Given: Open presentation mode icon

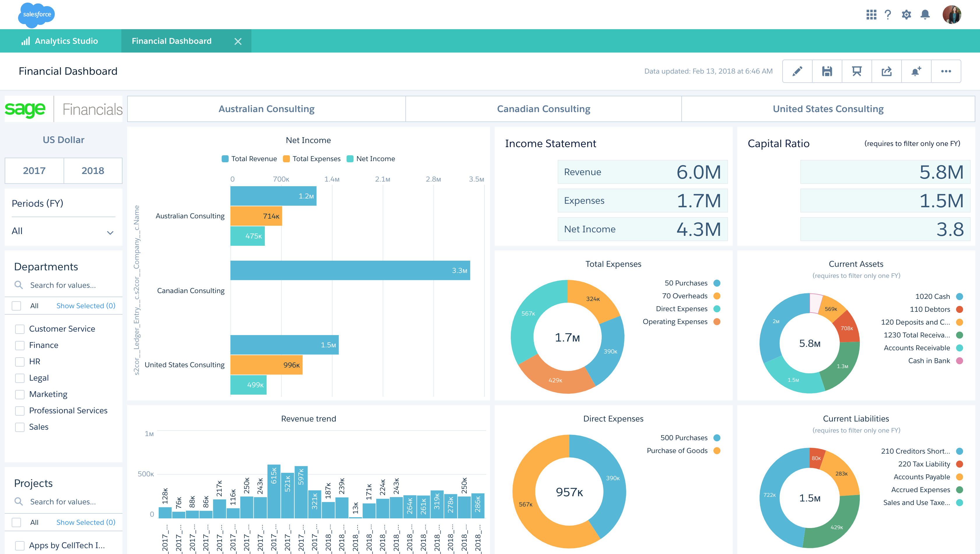Looking at the screenshot, I should click(x=856, y=71).
